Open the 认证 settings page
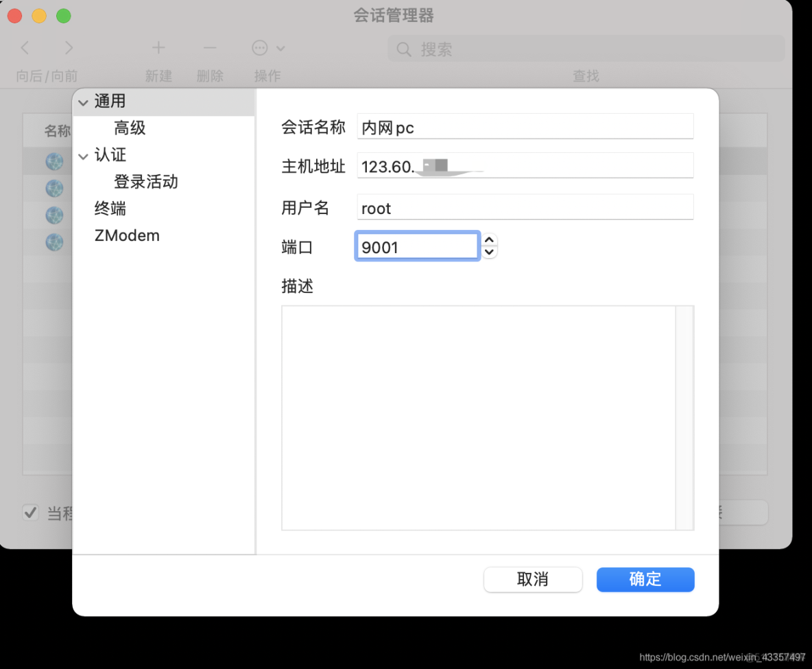Viewport: 812px width, 669px height. point(110,154)
